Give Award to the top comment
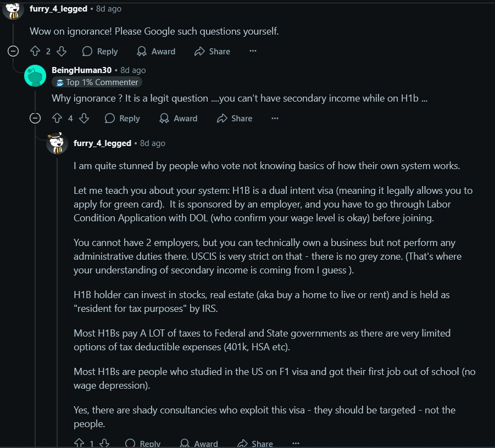The image size is (495, 448). pyautogui.click(x=156, y=51)
